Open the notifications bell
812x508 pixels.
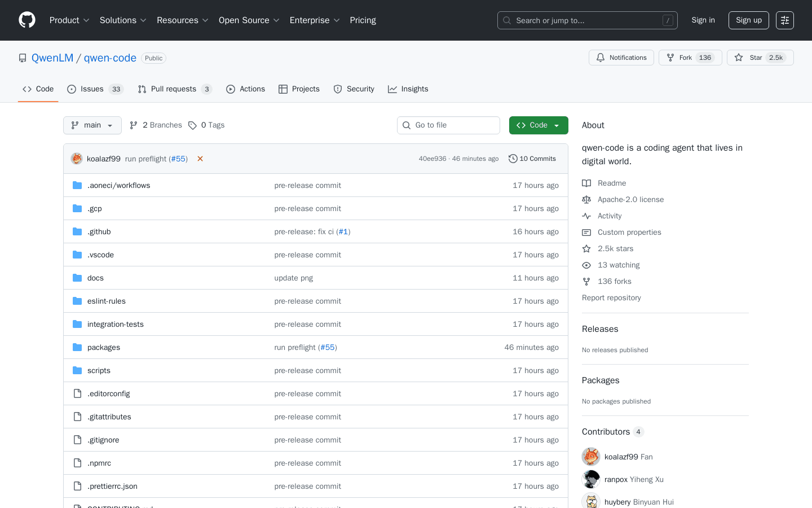[x=599, y=57]
